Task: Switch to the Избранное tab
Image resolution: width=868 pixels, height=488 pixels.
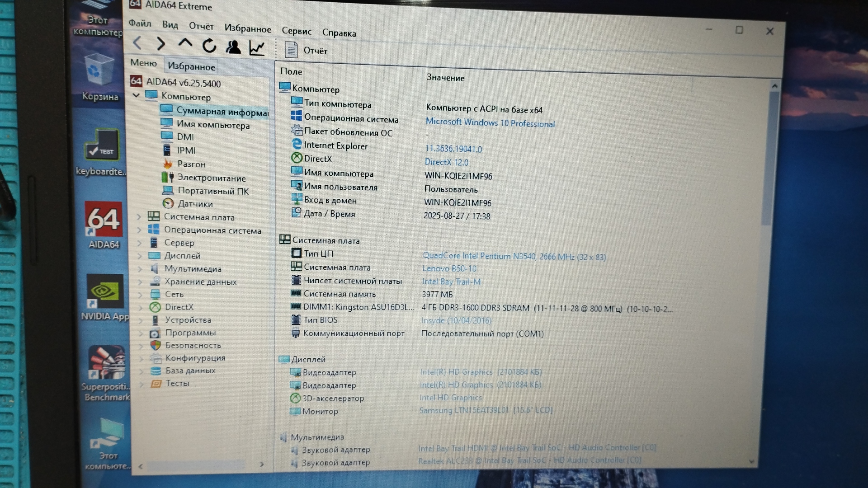Action: (191, 66)
